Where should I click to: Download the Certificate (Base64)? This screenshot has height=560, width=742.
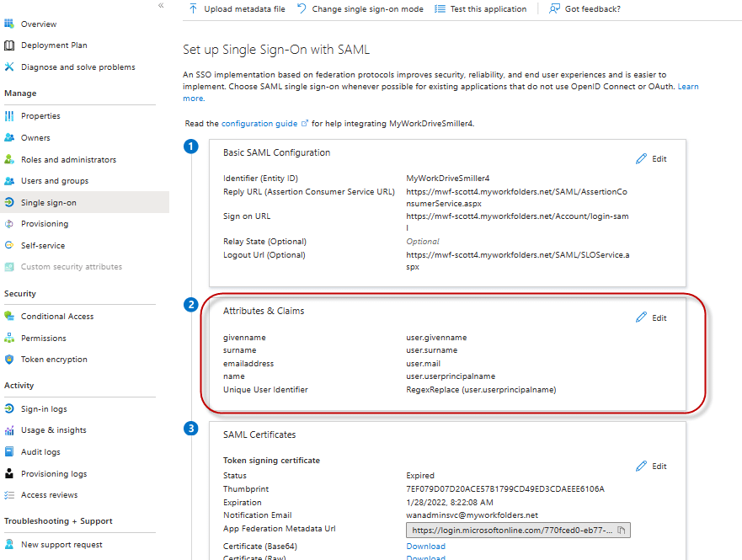pyautogui.click(x=424, y=546)
